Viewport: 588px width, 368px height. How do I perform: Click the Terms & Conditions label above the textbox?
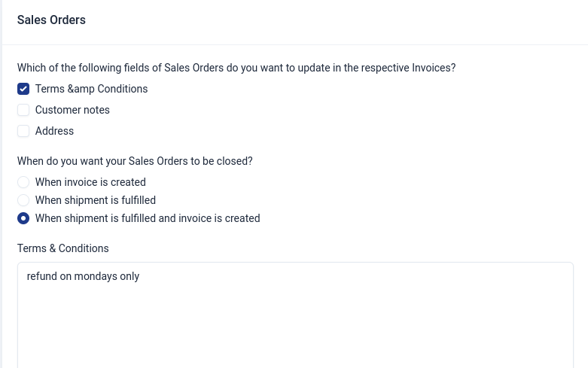(63, 248)
